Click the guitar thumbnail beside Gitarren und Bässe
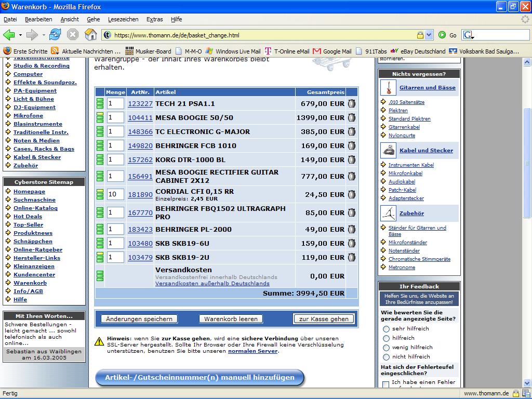 click(x=389, y=87)
